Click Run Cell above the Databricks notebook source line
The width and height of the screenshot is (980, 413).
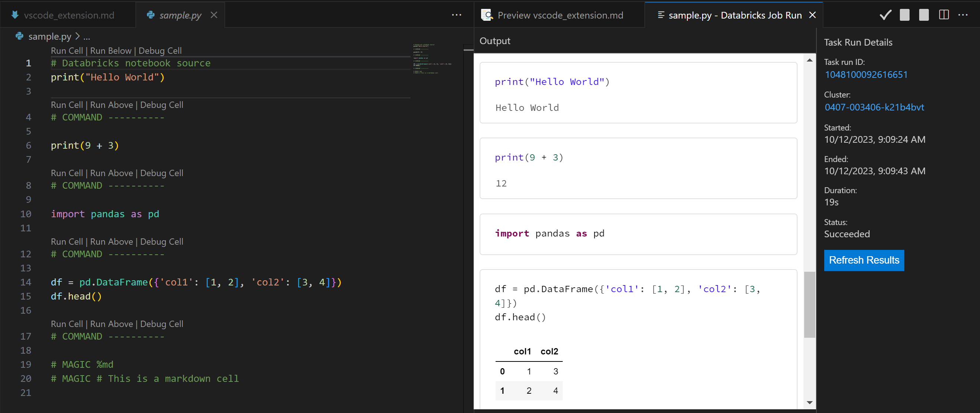[66, 50]
